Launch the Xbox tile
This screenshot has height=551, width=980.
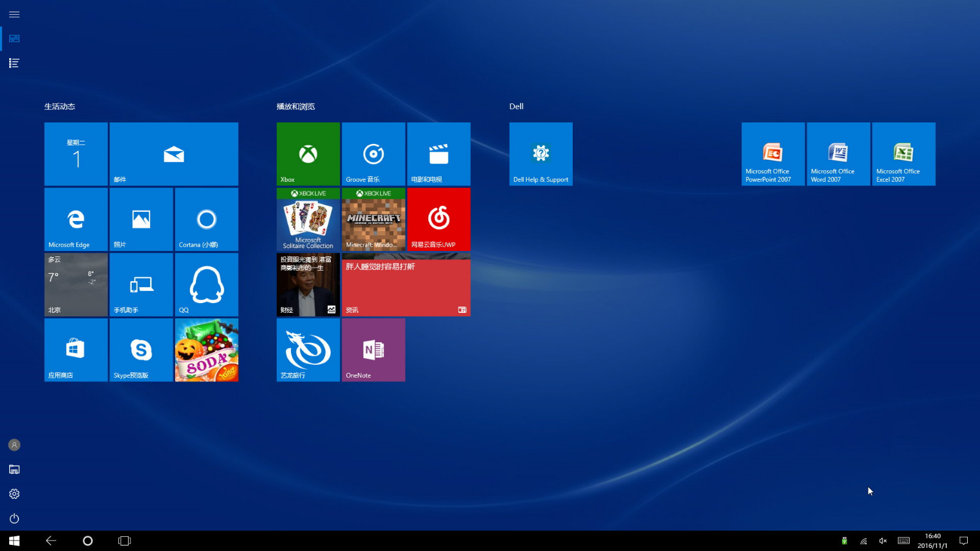(x=308, y=154)
